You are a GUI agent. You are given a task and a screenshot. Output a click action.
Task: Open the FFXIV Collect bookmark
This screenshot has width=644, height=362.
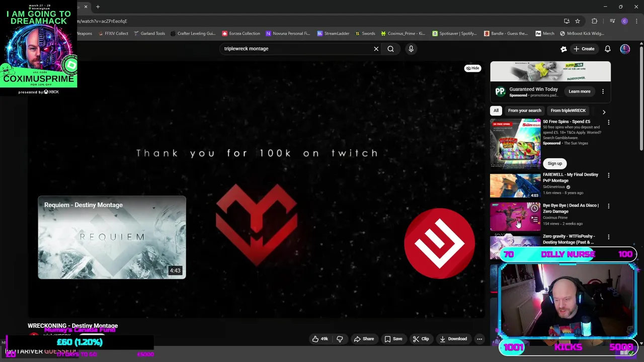(113, 34)
